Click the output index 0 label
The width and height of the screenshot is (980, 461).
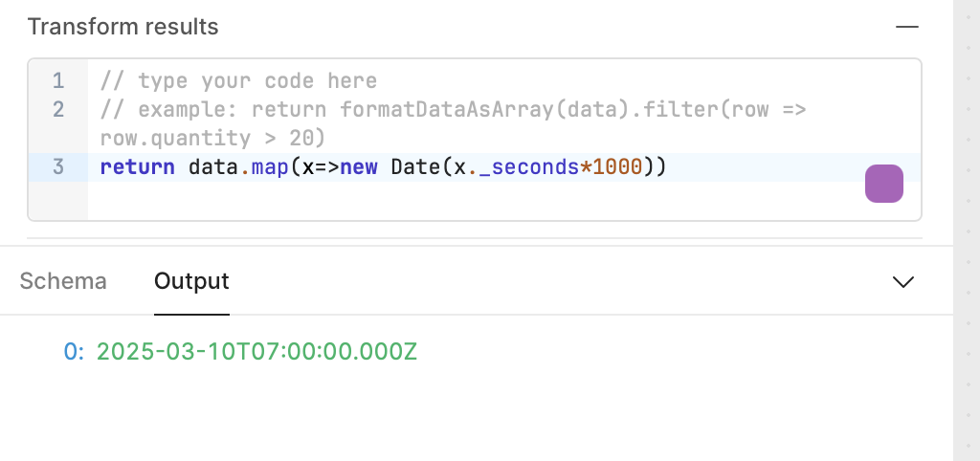(73, 352)
